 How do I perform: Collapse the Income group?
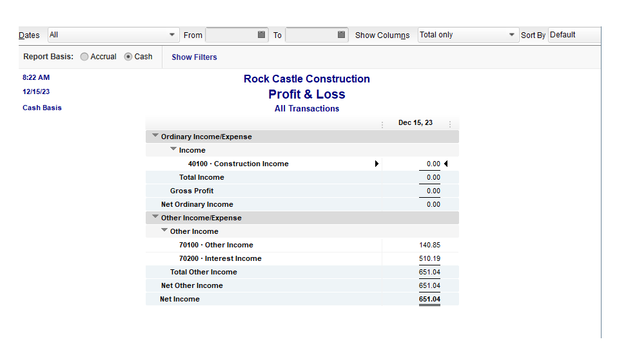coord(173,149)
